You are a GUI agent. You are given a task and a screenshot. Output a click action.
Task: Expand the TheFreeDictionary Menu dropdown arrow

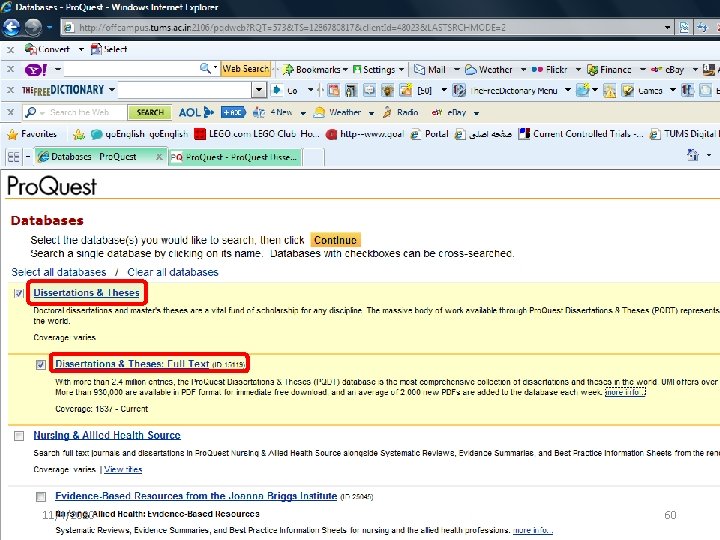[x=568, y=90]
